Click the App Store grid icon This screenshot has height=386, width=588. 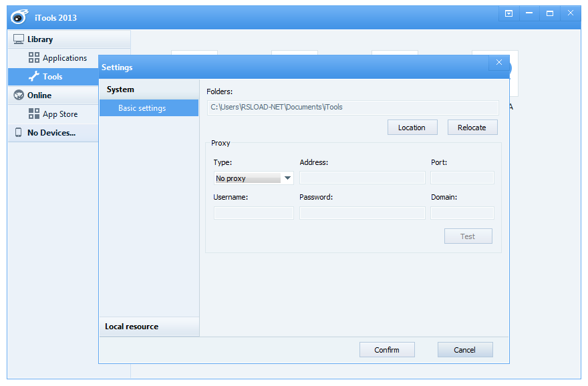(34, 114)
